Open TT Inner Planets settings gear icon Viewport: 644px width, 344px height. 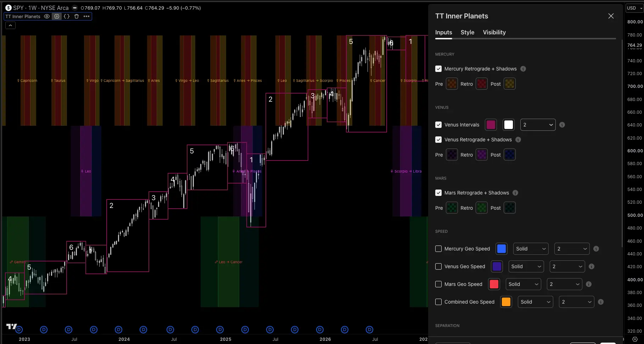coord(57,16)
